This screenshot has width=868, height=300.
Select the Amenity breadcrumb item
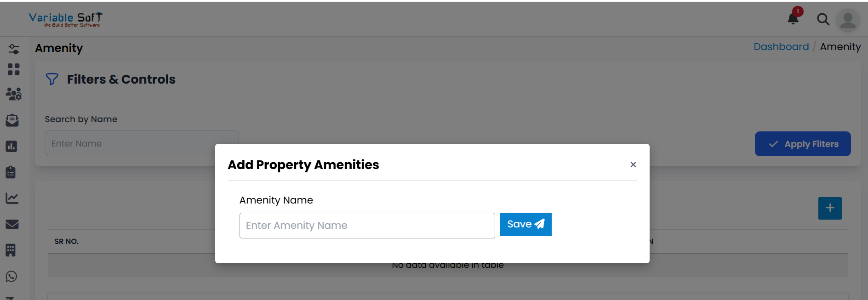[840, 46]
